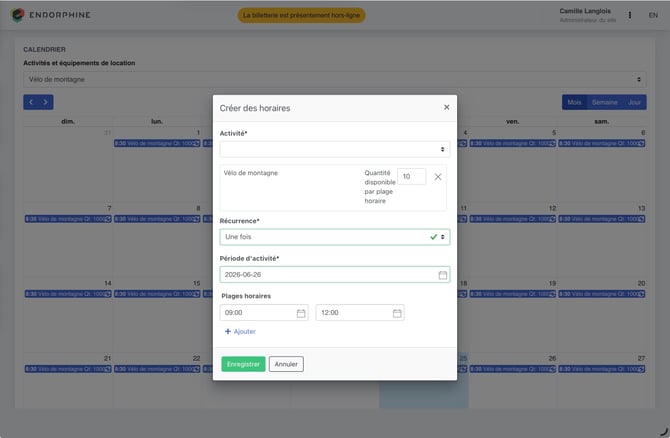Click the recurrence icon on day 20 event

pos(641,294)
